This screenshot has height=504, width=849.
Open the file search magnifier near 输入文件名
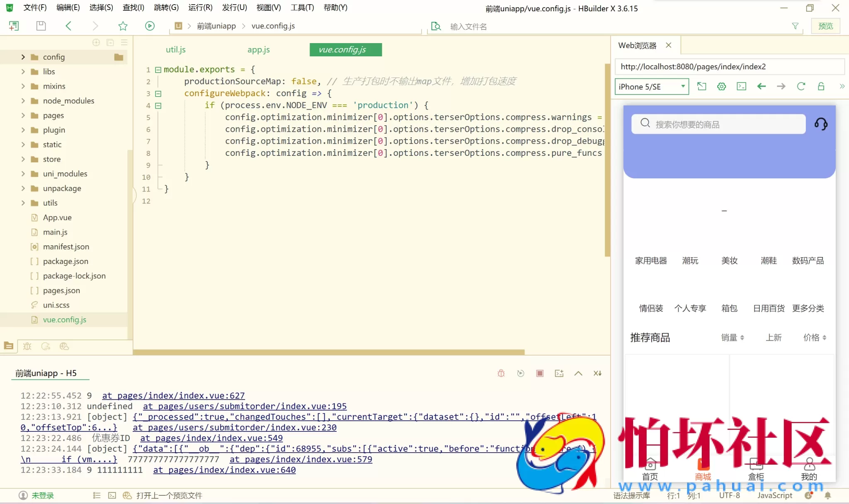(x=436, y=26)
